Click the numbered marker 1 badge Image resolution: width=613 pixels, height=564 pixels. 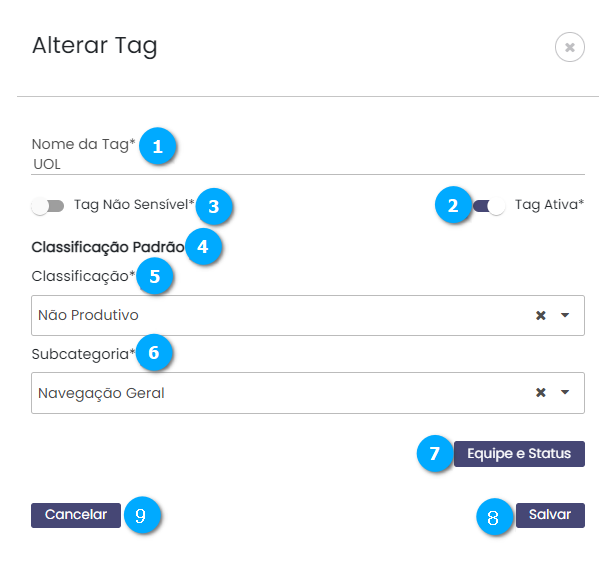(157, 146)
